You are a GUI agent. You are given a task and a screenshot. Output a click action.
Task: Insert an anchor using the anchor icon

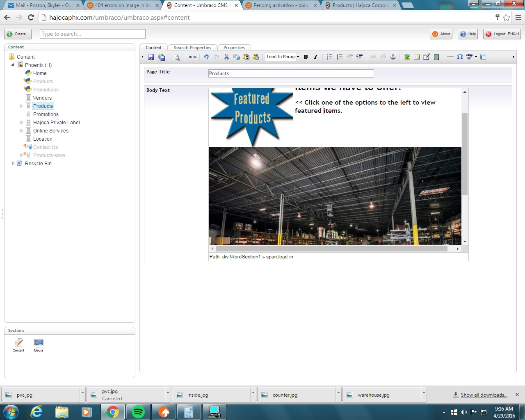click(x=393, y=57)
